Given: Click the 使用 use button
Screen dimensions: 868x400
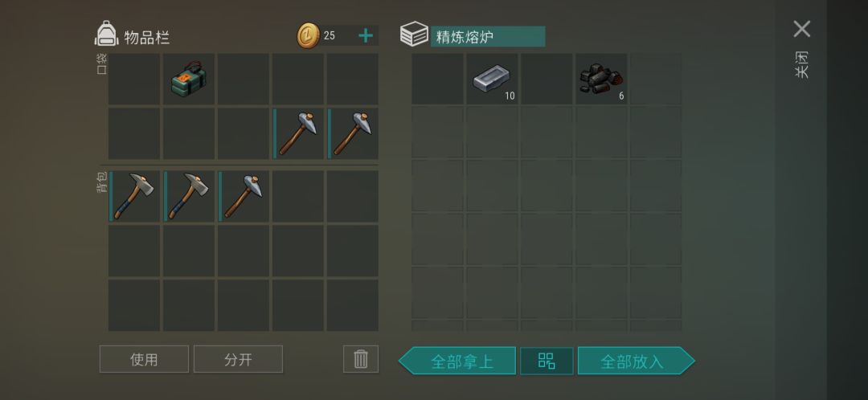Looking at the screenshot, I should pos(144,359).
